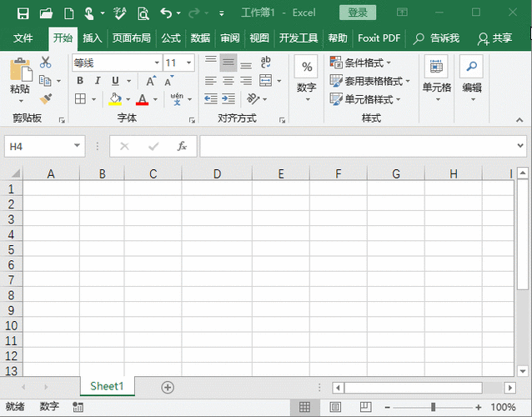This screenshot has width=532, height=417.
Task: Open the font size dropdown
Action: 188,63
